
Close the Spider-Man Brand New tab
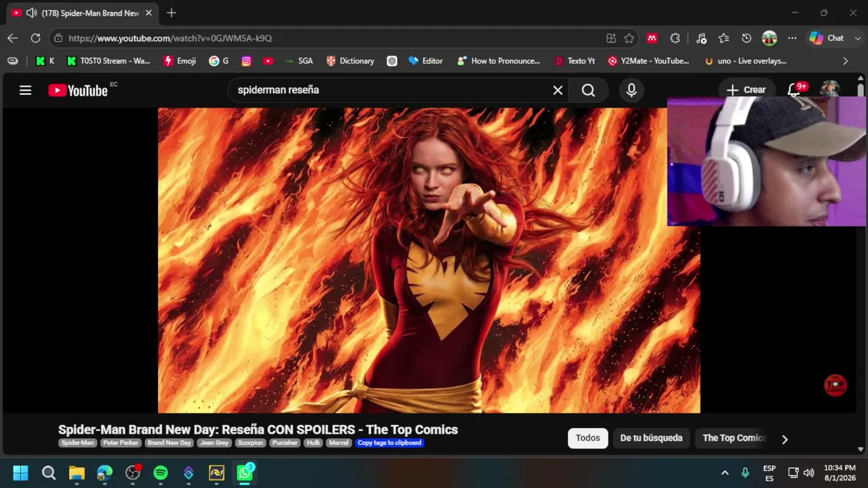coord(149,13)
